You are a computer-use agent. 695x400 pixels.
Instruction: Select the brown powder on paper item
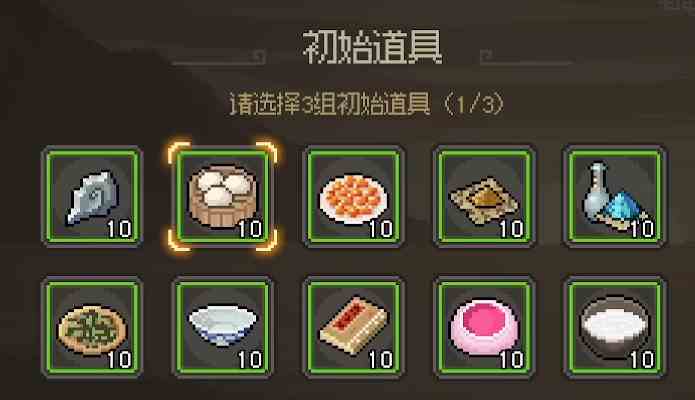pos(484,197)
